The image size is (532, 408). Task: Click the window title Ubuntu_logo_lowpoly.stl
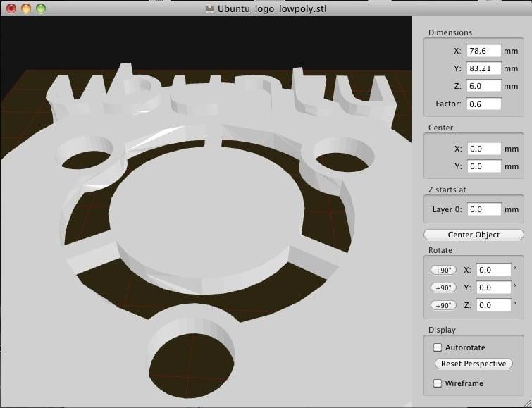coord(272,8)
